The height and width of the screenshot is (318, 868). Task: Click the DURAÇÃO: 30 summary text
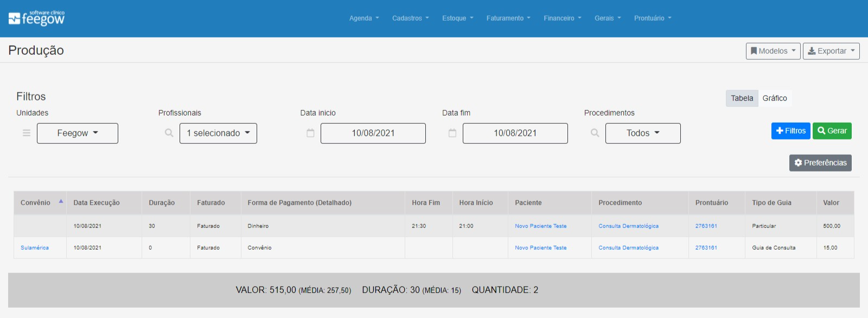click(x=412, y=290)
